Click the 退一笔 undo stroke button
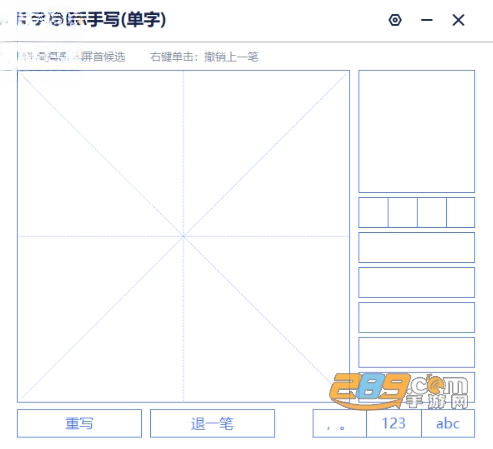Viewport: 493px width, 449px height. point(212,423)
